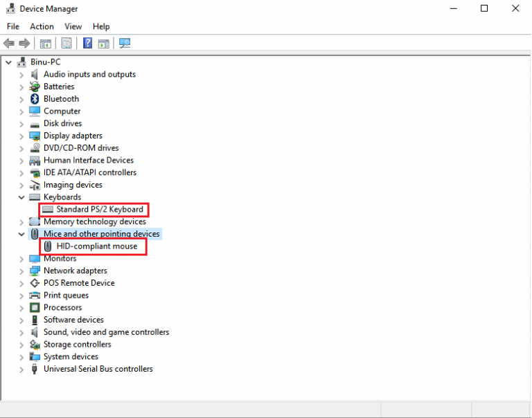Open the View menu

[73, 26]
